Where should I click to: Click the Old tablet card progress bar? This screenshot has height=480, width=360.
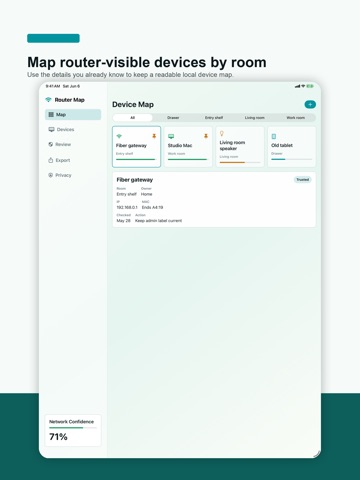tap(292, 159)
